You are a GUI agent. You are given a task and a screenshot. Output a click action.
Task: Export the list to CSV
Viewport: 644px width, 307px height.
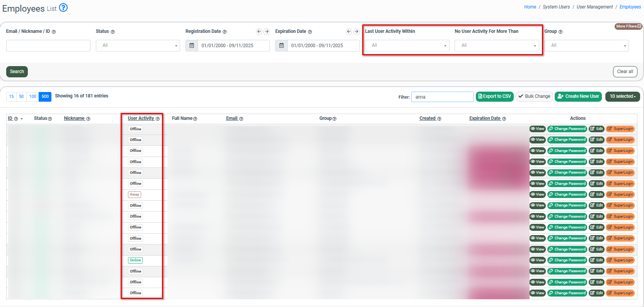(494, 96)
